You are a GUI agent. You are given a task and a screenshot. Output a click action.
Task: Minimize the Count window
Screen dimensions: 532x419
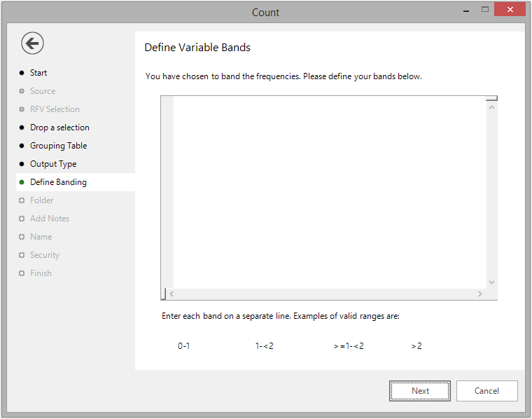pyautogui.click(x=466, y=11)
